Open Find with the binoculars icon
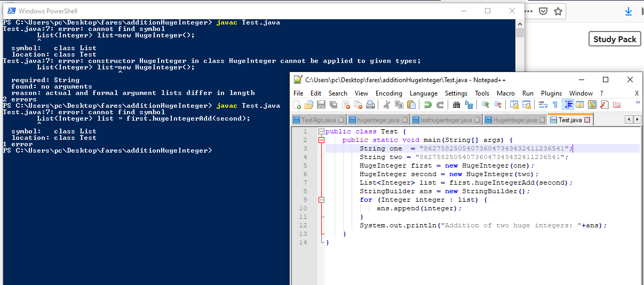The width and height of the screenshot is (644, 285). coord(456,105)
